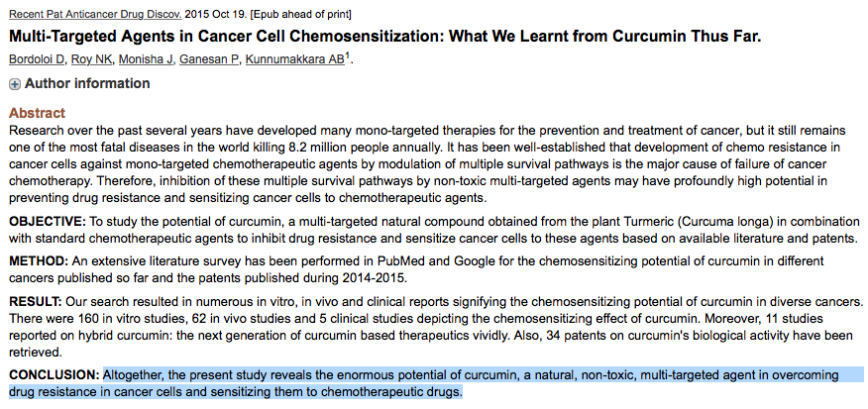Click the superscript 1 affiliation marker

348,57
